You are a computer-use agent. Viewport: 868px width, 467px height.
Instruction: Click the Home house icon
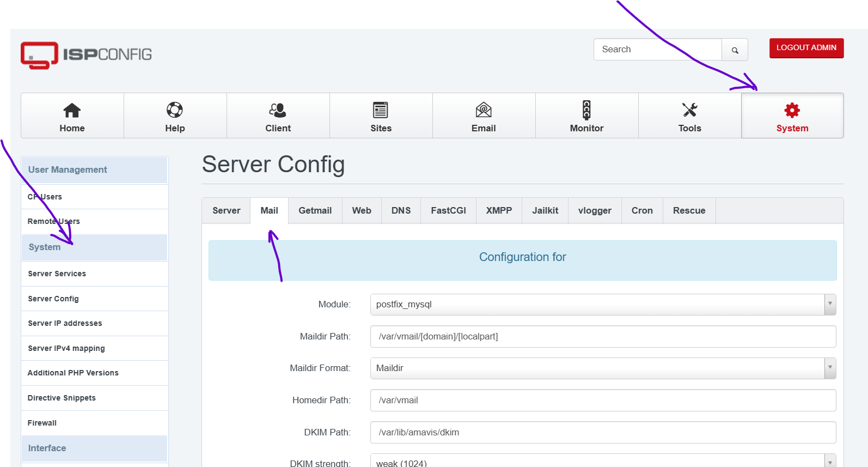[x=72, y=111]
